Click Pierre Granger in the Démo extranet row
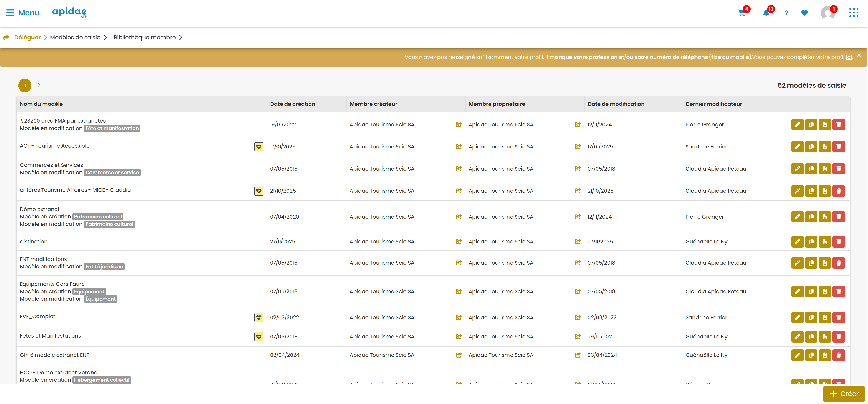868x404 pixels. coord(704,217)
